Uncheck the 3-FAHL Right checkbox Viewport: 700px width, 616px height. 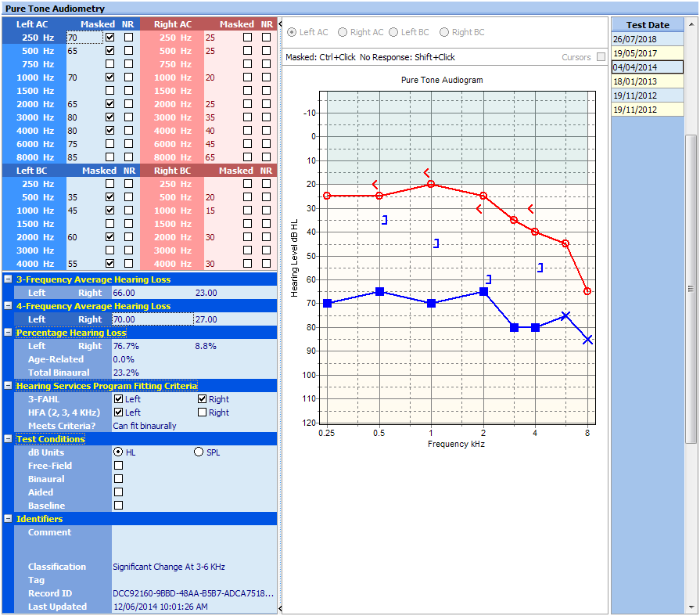(x=203, y=399)
